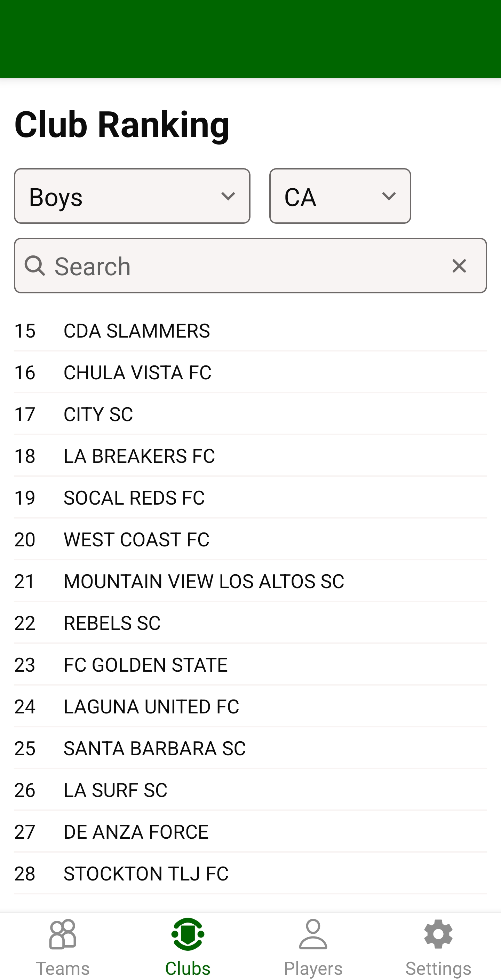The image size is (501, 980).
Task: Open CHULA VISTA FC entry
Action: click(250, 372)
